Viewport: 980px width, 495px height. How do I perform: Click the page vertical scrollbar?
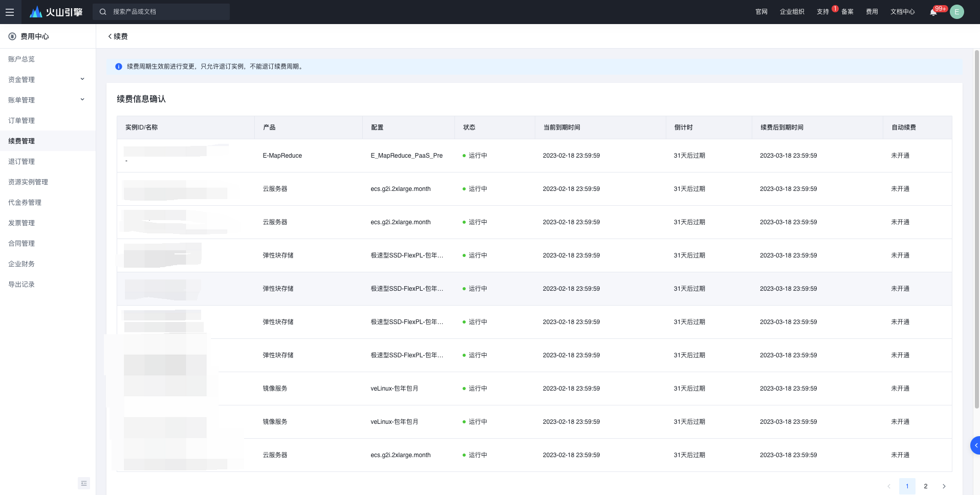976,229
